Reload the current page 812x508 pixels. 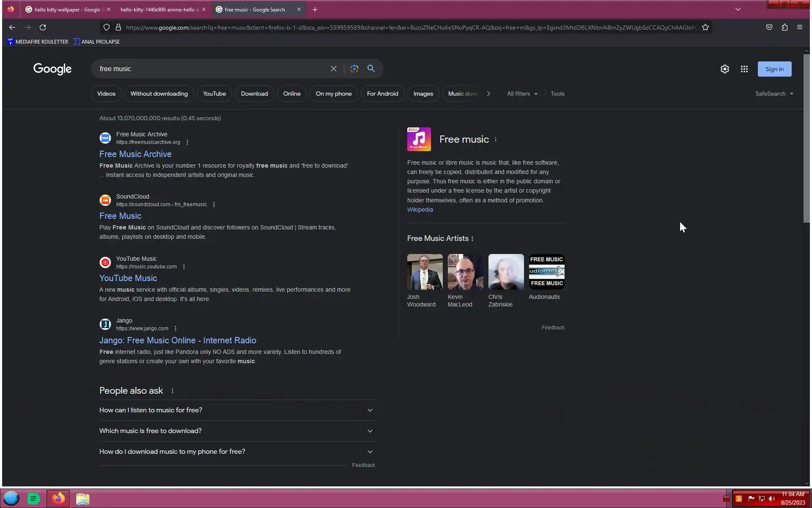[43, 28]
